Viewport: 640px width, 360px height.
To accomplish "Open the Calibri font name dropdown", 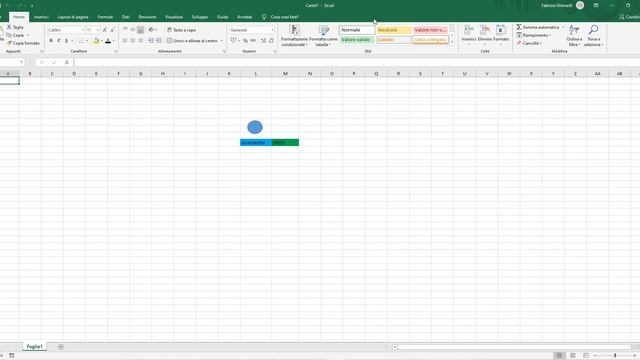I will (x=82, y=30).
